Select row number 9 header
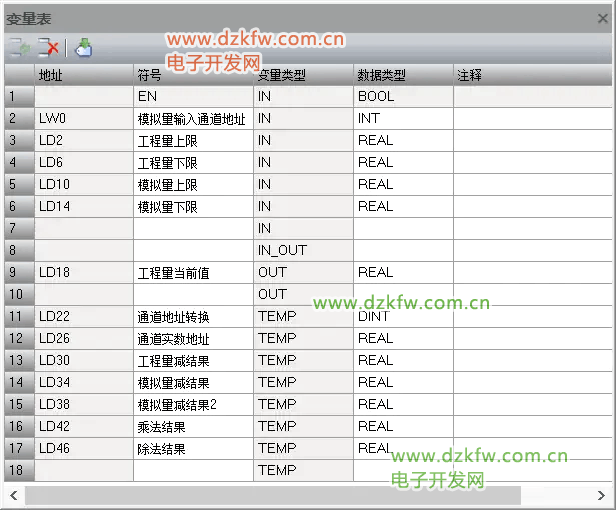The image size is (616, 510). point(19,272)
